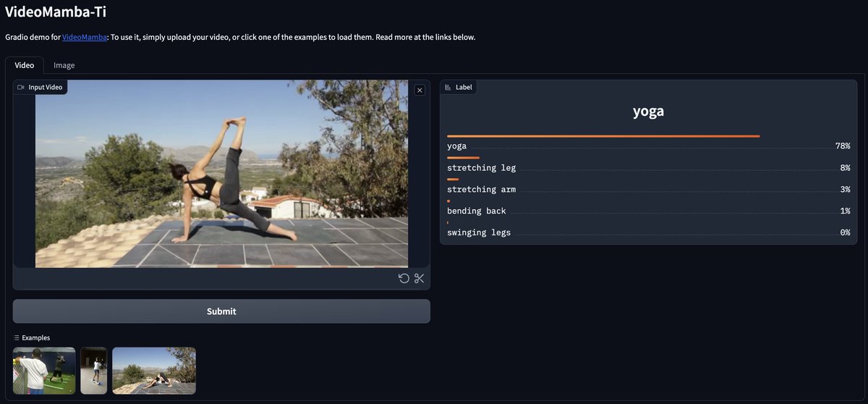Click the 'stretching leg' label text

pos(482,168)
